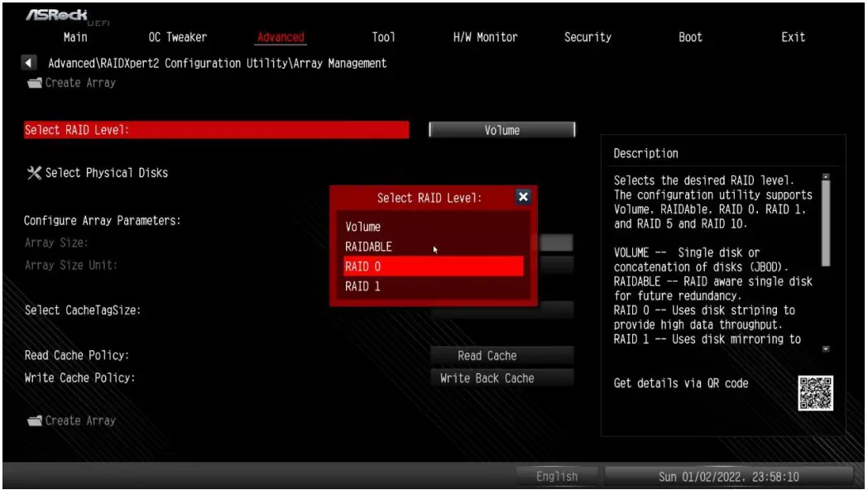Open the Read Cache policy dropdown

click(501, 355)
